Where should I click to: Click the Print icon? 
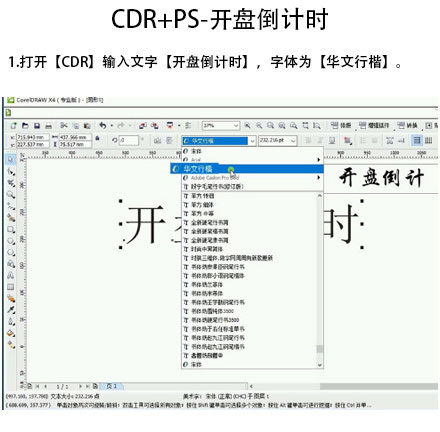coord(48,126)
